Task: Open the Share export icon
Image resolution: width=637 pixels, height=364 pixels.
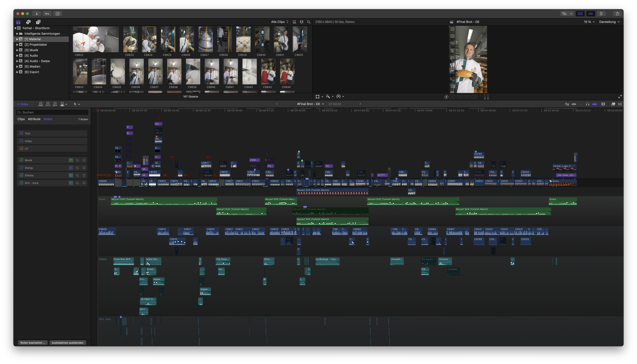Action: pyautogui.click(x=617, y=14)
